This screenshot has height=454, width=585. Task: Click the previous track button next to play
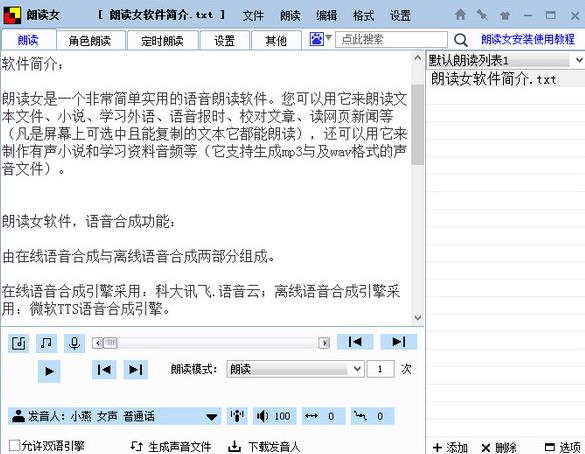pyautogui.click(x=104, y=370)
